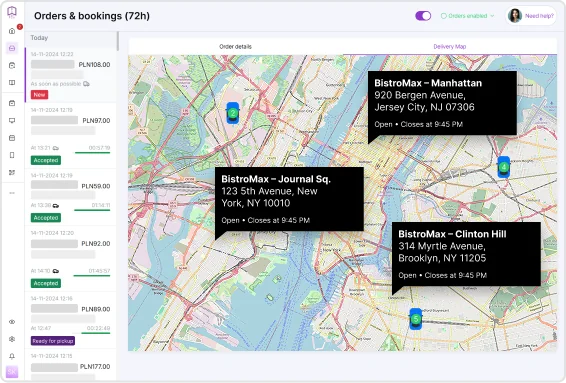
Task: Click the Ready for pickup badge
Action: pos(53,341)
